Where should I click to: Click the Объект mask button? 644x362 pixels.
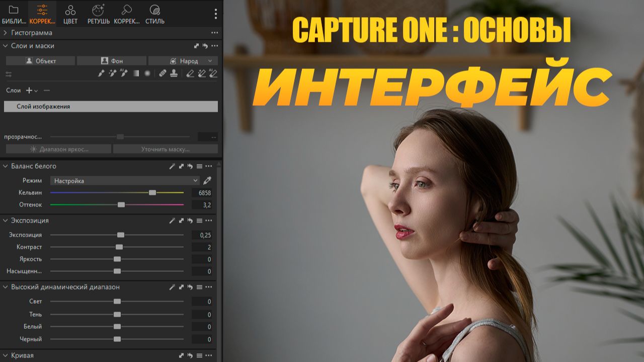(x=40, y=61)
